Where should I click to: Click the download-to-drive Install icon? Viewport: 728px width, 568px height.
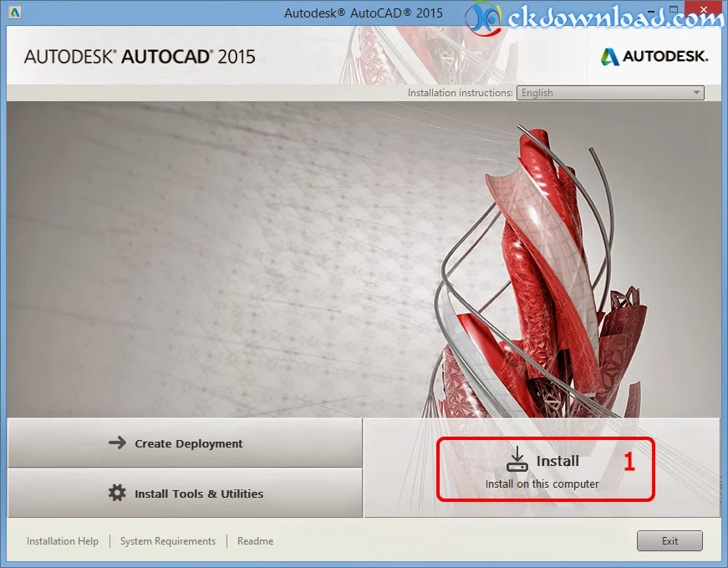pyautogui.click(x=517, y=459)
